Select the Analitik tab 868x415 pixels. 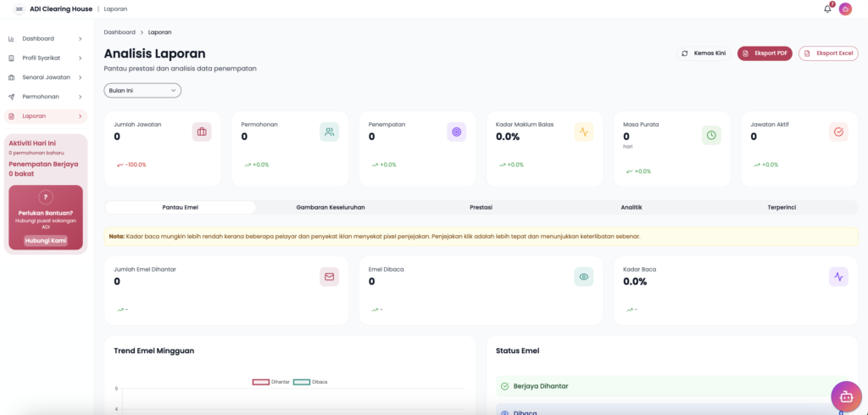click(631, 207)
